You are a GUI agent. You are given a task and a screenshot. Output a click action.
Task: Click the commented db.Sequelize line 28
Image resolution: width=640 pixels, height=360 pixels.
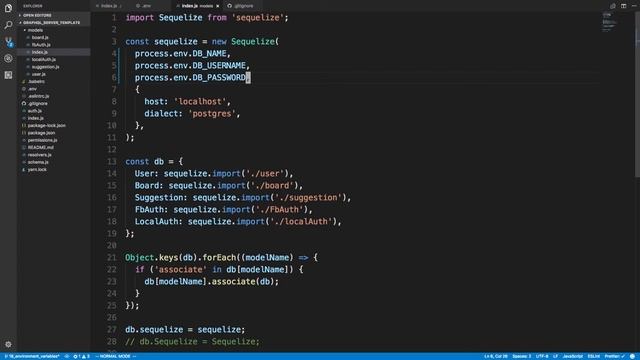(192, 341)
